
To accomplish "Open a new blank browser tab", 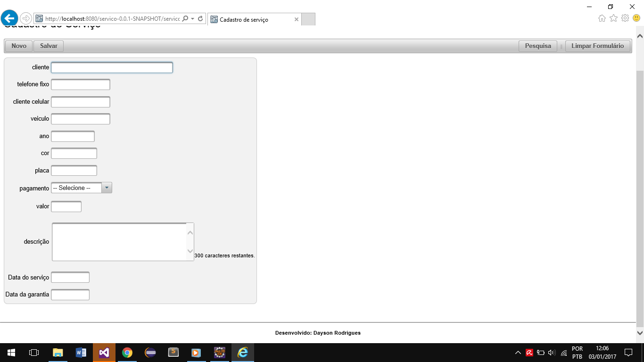I will coord(308,19).
